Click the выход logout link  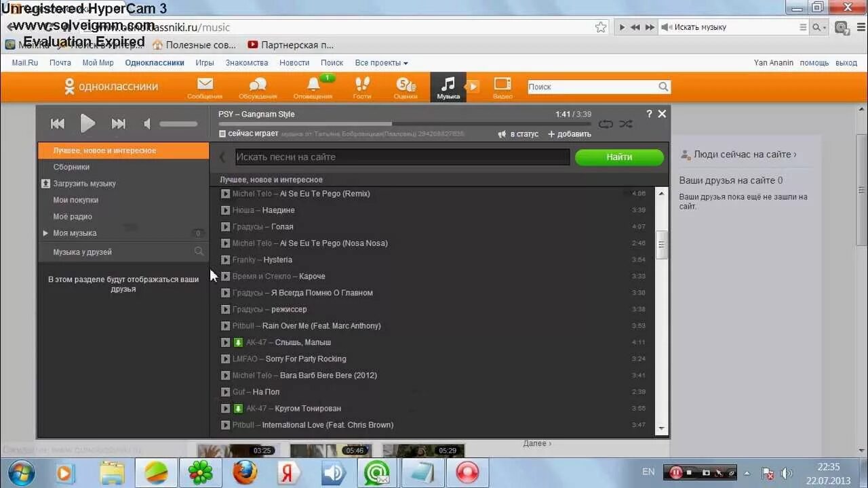tap(846, 62)
